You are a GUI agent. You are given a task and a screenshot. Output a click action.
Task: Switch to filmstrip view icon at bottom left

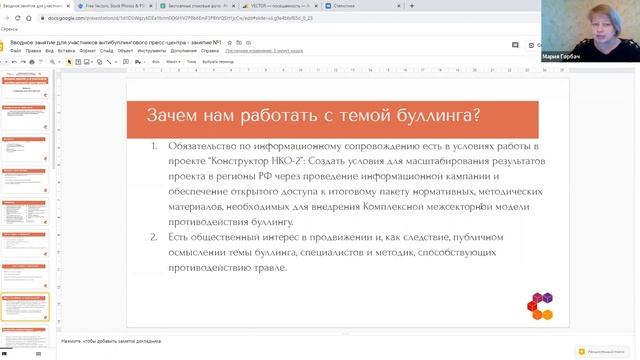point(4,353)
